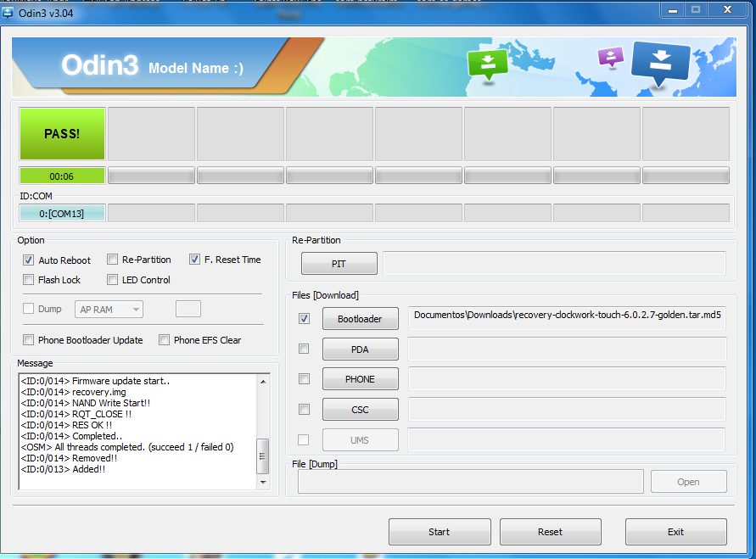Close the Odin3 window
The height and width of the screenshot is (559, 756).
point(727,9)
